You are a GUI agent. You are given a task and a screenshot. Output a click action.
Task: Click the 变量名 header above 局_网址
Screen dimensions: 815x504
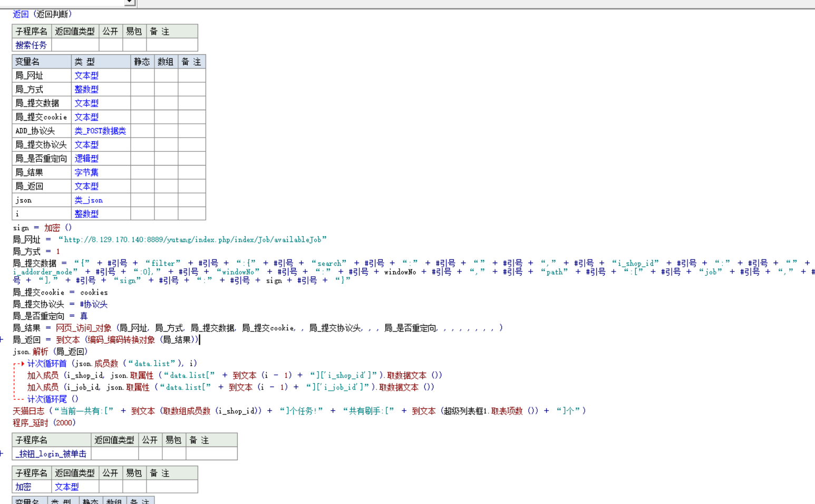coord(42,62)
